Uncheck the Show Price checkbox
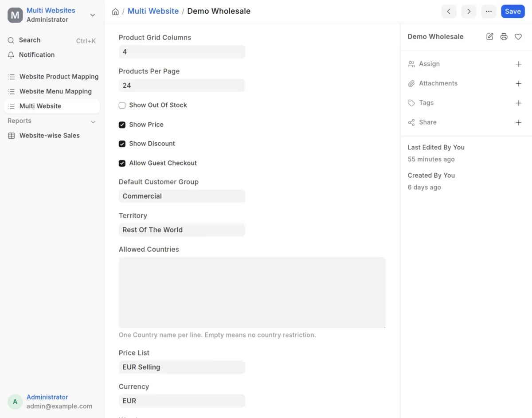The width and height of the screenshot is (532, 418). (x=122, y=125)
